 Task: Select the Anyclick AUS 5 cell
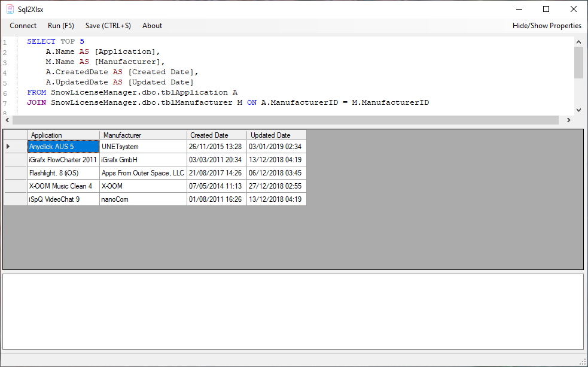63,147
